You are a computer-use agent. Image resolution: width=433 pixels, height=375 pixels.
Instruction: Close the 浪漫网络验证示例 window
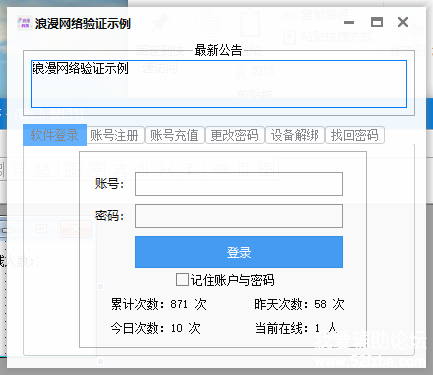coord(403,22)
